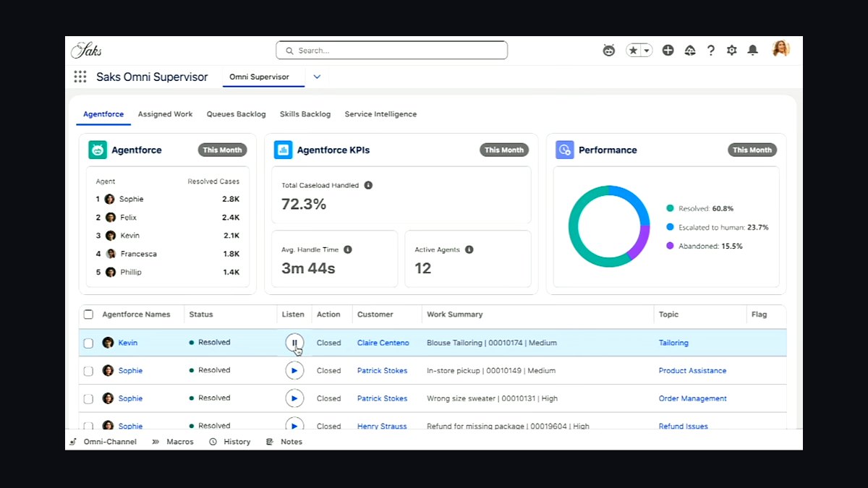Click the Agentforce KPIs chart icon
This screenshot has height=488, width=868.
283,150
